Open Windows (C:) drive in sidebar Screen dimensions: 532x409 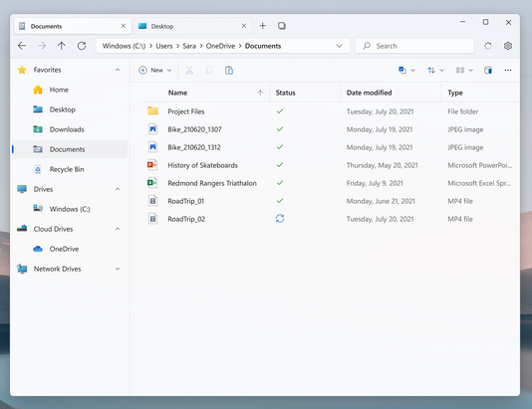[x=70, y=209]
